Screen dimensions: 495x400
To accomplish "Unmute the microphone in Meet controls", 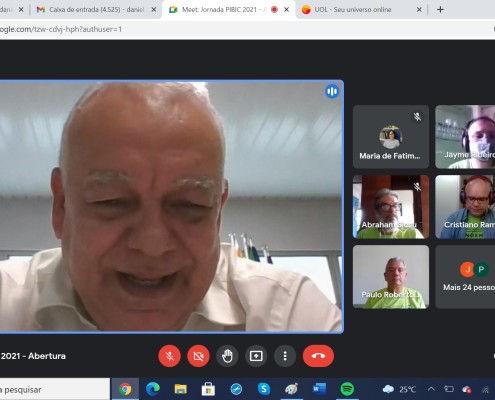I will (169, 356).
